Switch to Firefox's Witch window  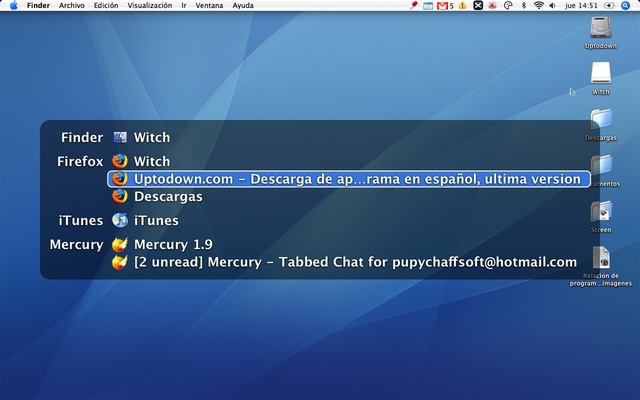[152, 161]
